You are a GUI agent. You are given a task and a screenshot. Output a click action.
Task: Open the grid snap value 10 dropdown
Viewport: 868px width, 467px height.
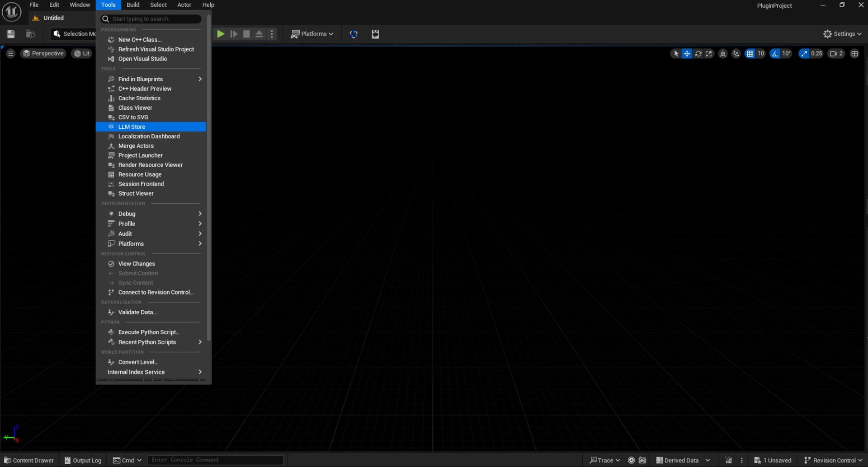point(761,53)
